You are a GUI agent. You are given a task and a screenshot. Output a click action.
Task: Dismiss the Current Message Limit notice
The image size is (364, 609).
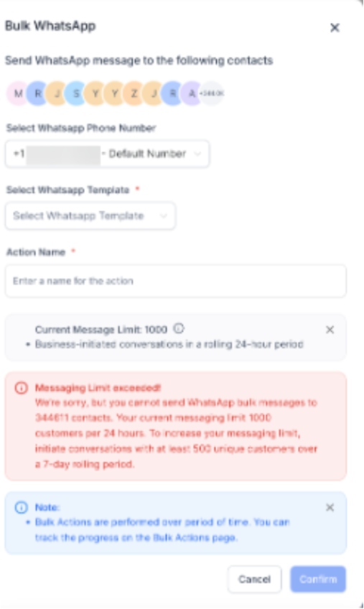click(x=330, y=330)
